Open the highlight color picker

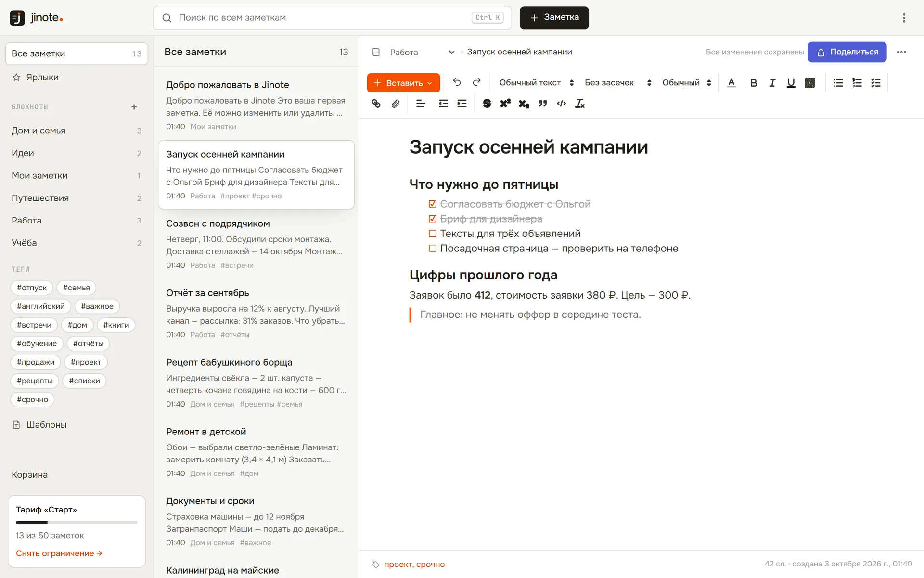pyautogui.click(x=809, y=83)
